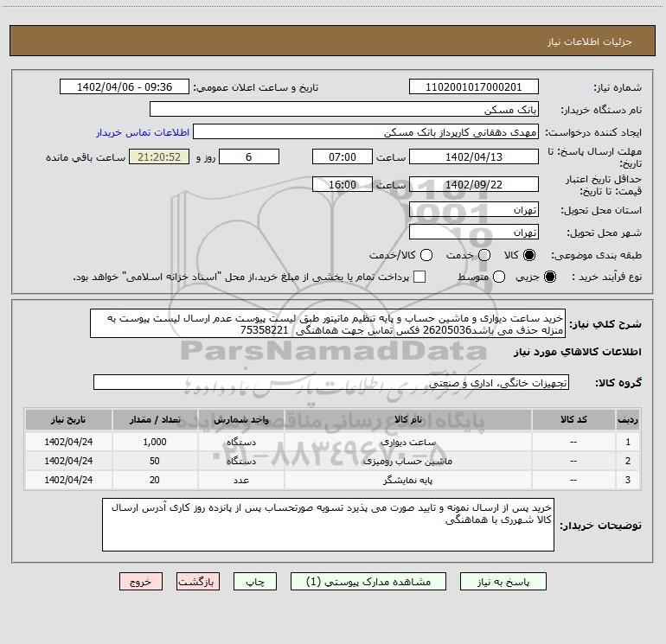Toggle the اسناد خزانه اسلامی payment checkbox

[x=419, y=277]
